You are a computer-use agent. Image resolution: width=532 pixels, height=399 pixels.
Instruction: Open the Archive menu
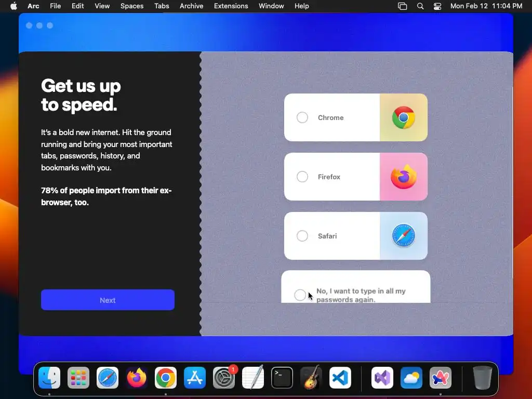click(x=191, y=6)
